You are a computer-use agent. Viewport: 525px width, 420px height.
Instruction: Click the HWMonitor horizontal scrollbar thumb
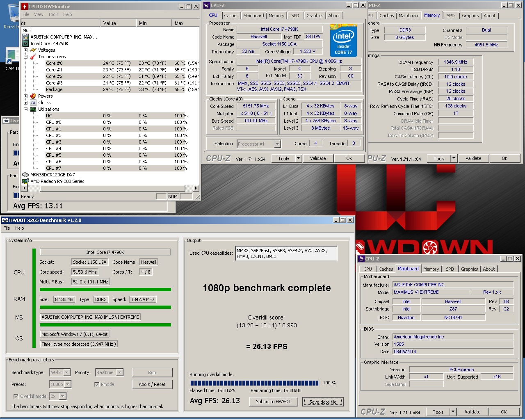113,188
